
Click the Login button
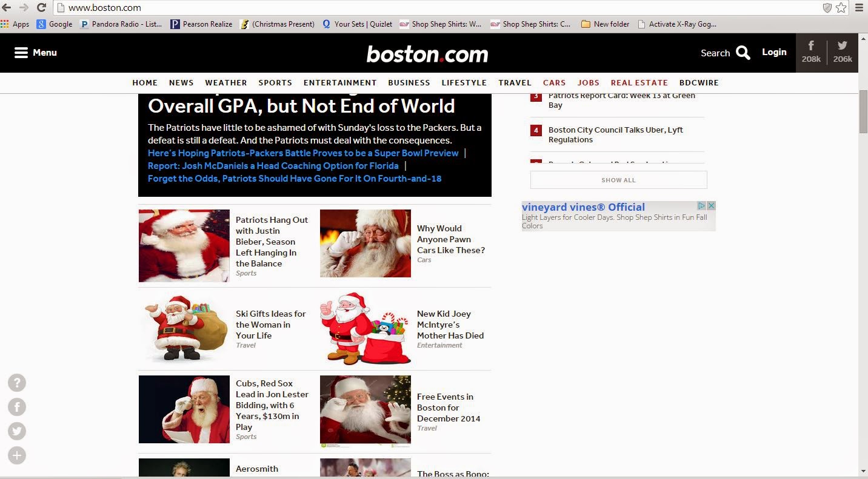tap(774, 52)
